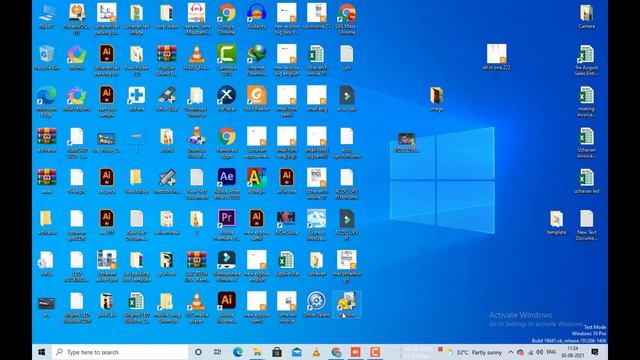The width and height of the screenshot is (640, 360).
Task: Select the Driver Talent gear shortcut
Action: 316,304
